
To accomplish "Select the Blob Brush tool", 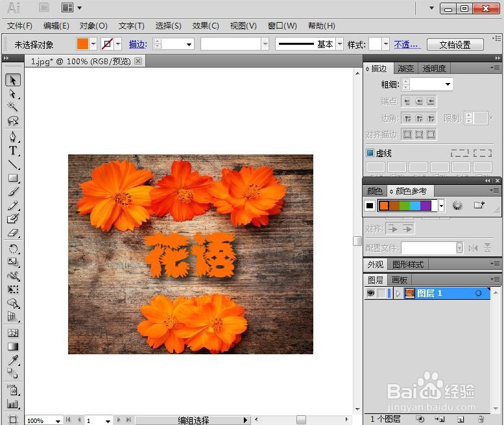I will coord(13,219).
